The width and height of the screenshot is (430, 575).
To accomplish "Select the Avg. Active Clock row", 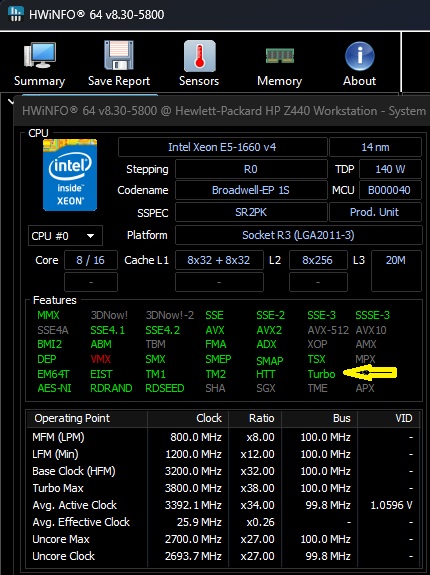I will [x=224, y=505].
